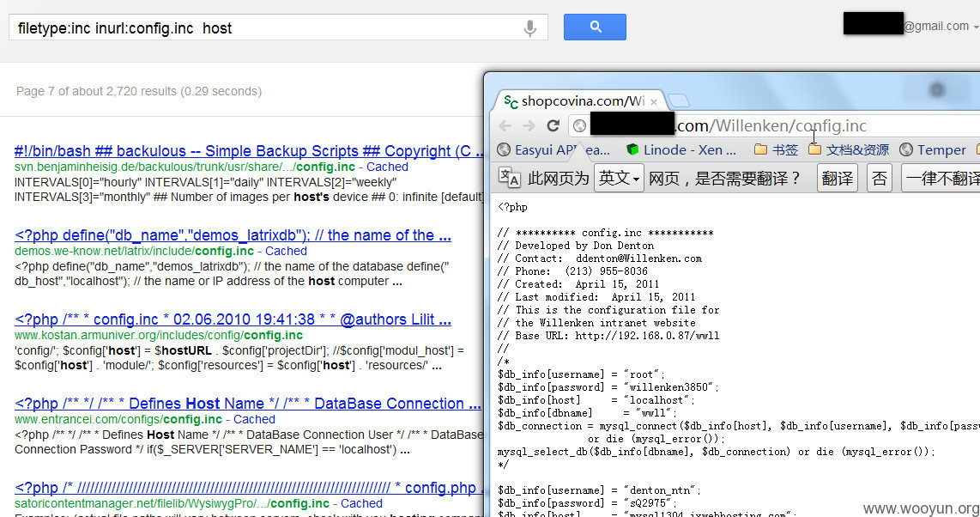Click the ddenton@Willenken.com contact text
Image resolution: width=980 pixels, height=517 pixels.
pos(638,258)
